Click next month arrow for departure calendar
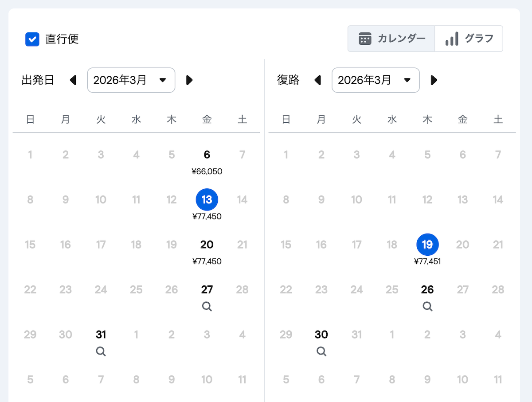 189,80
